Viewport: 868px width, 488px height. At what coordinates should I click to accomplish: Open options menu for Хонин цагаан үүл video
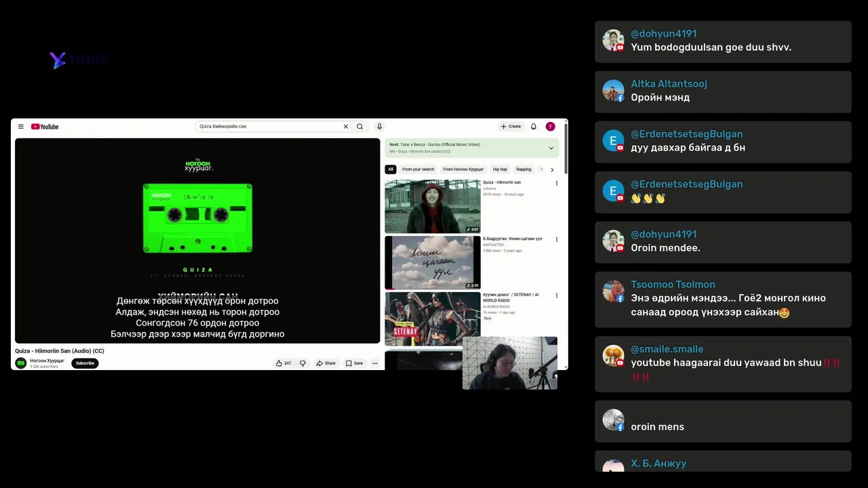click(x=557, y=239)
